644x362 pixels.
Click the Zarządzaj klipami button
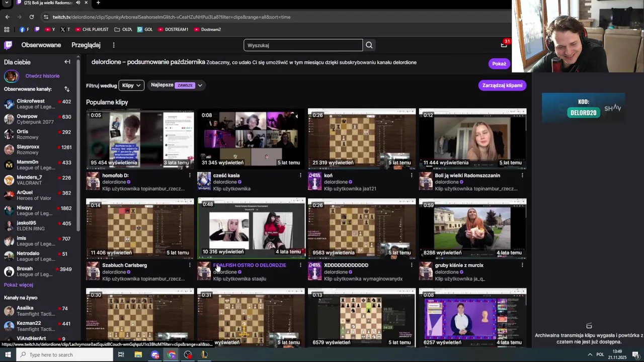point(502,85)
